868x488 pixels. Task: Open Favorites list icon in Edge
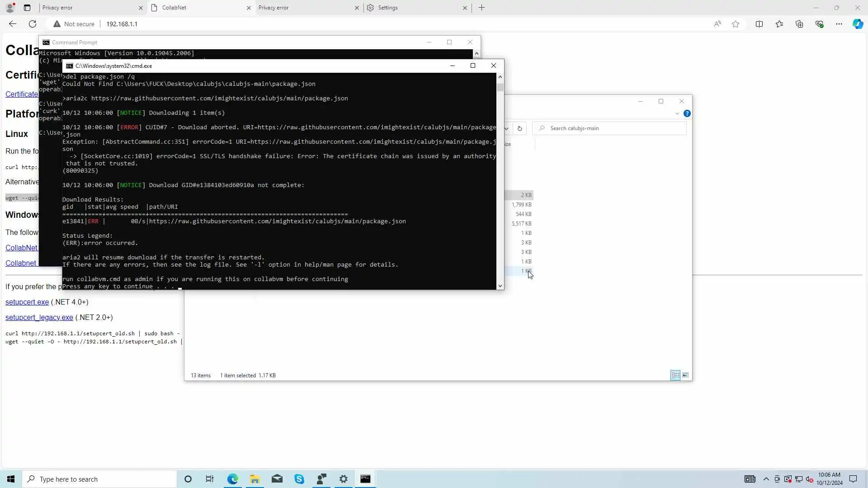coord(779,24)
